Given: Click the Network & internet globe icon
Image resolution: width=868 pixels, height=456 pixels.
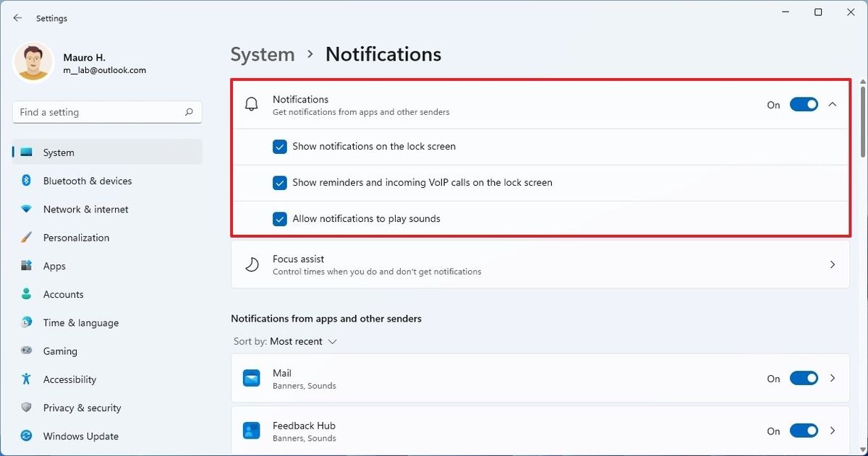Looking at the screenshot, I should (x=25, y=209).
